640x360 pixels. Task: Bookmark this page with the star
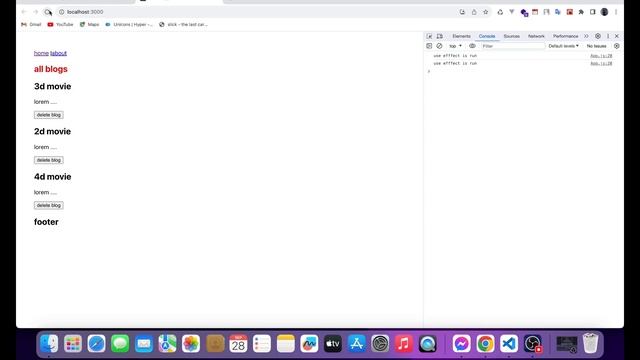tap(486, 12)
